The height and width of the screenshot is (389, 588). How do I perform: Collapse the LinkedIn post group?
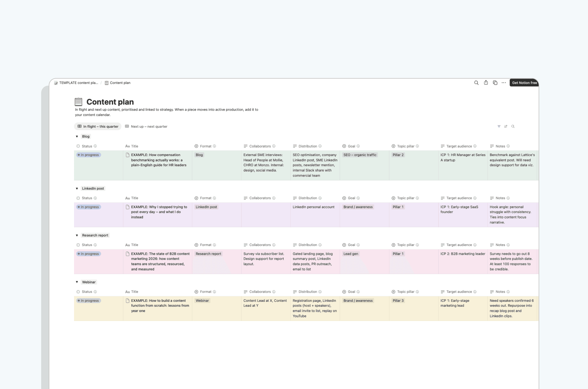click(77, 188)
